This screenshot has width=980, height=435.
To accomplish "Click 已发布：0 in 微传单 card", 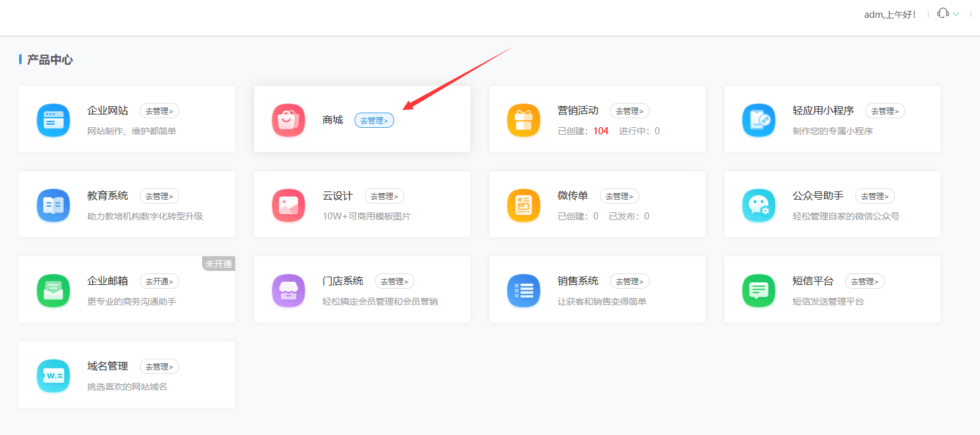I will tap(629, 216).
